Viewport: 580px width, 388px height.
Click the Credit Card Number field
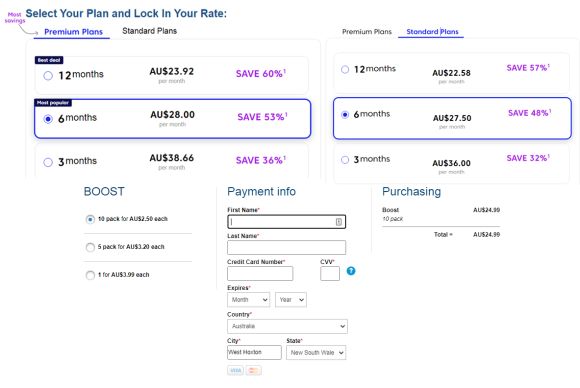pos(260,273)
